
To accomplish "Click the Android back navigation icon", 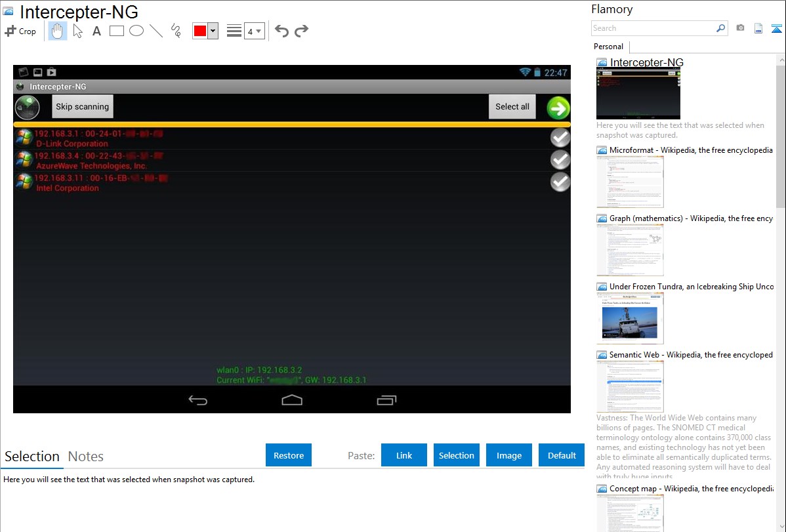I will click(x=197, y=400).
